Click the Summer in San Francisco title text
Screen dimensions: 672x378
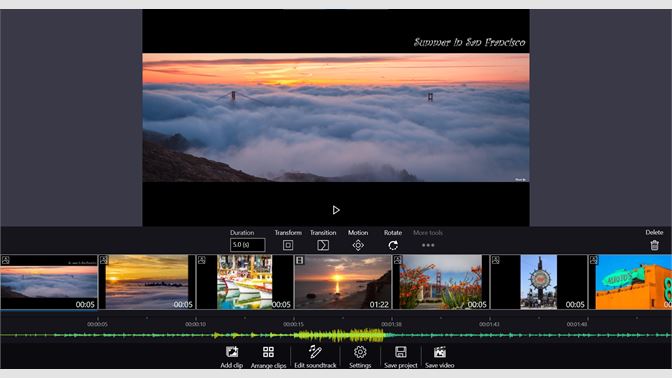(x=469, y=42)
